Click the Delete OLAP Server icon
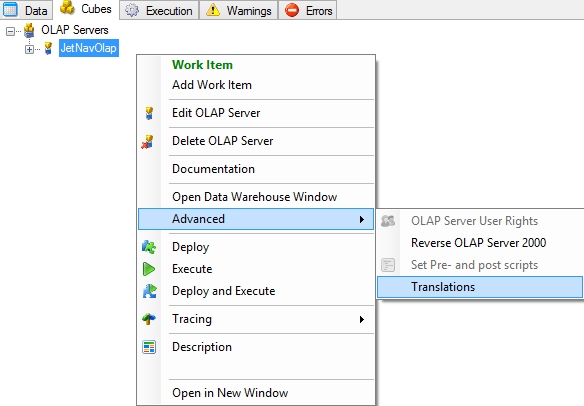The height and width of the screenshot is (406, 584). [147, 142]
